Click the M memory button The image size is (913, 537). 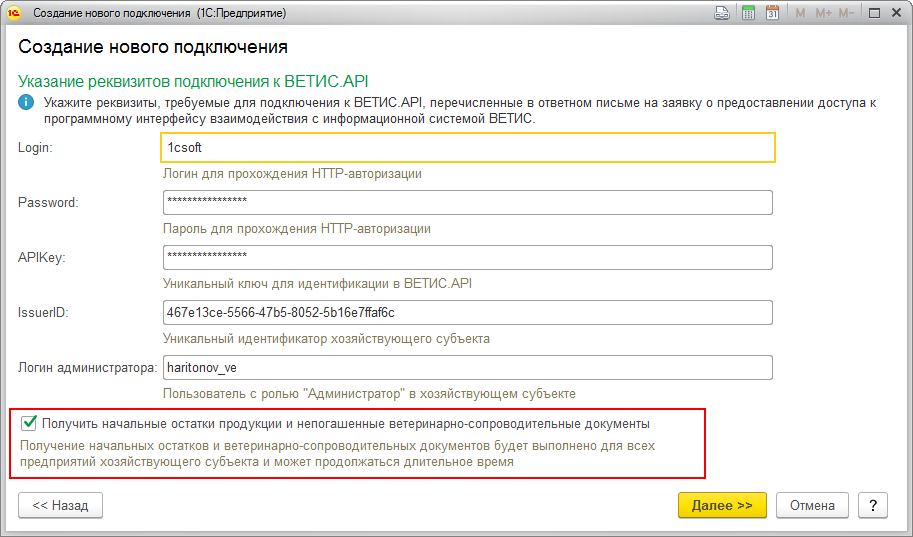[800, 13]
